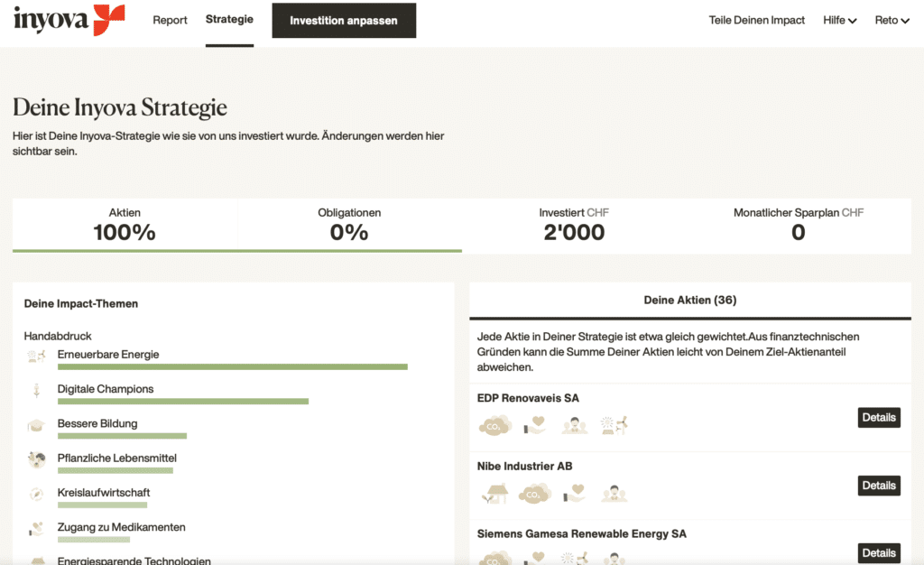
Task: Click the inyova logo
Action: 69,19
